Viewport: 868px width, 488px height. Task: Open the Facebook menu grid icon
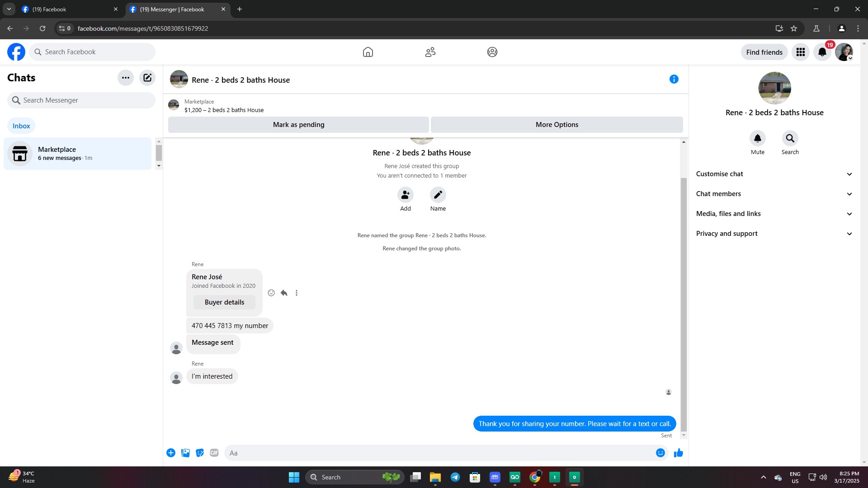801,52
